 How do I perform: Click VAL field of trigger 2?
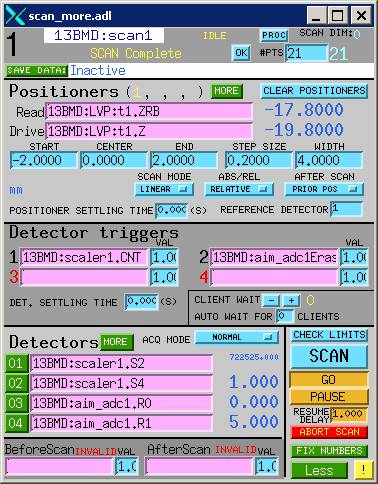click(354, 258)
